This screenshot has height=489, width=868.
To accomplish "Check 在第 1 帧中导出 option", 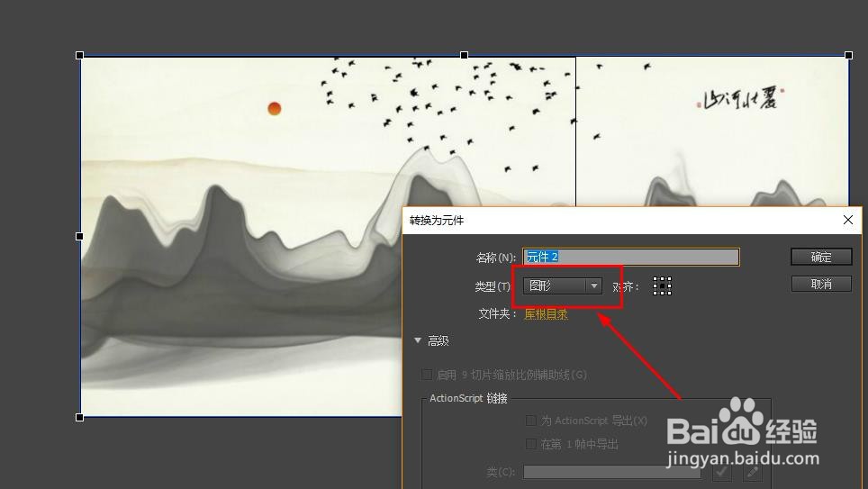I will coord(531,444).
